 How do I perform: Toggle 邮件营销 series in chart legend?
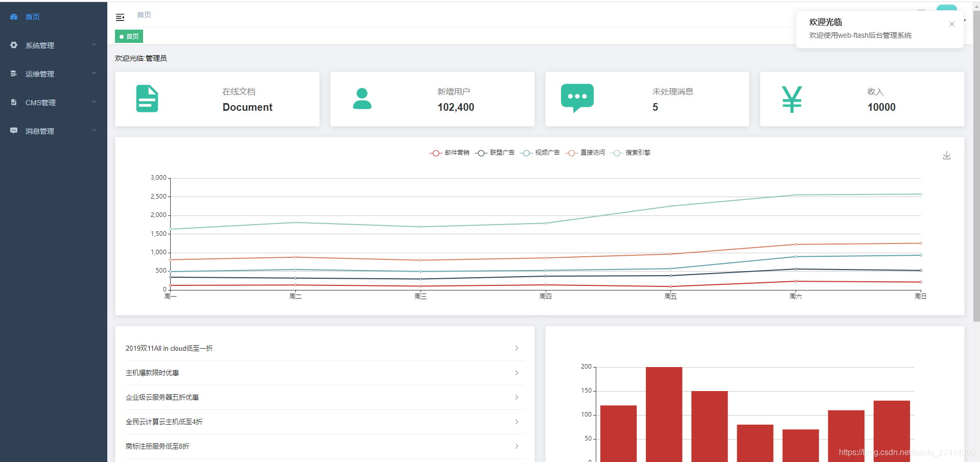click(x=449, y=153)
